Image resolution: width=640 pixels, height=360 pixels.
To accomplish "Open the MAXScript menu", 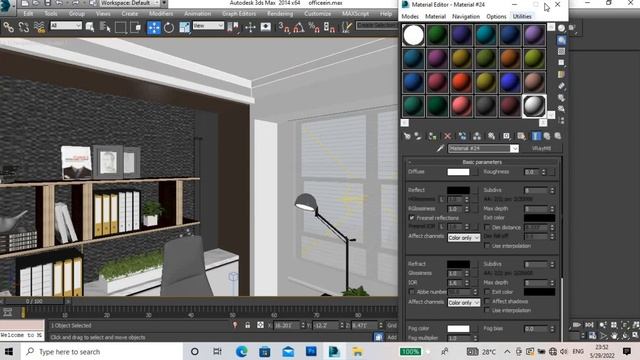I will pyautogui.click(x=356, y=14).
